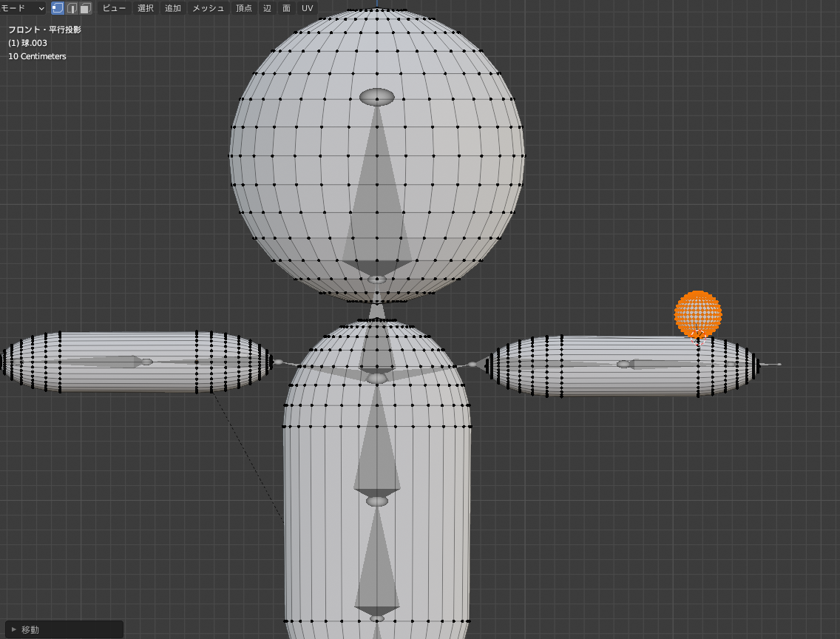This screenshot has height=639, width=840.
Task: Click the joint between the two torso bones
Action: [x=377, y=501]
